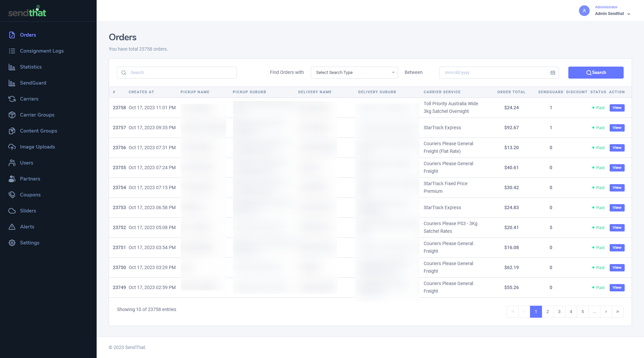644x358 pixels.
Task: Click the pagination ellipsis button
Action: pos(594,312)
